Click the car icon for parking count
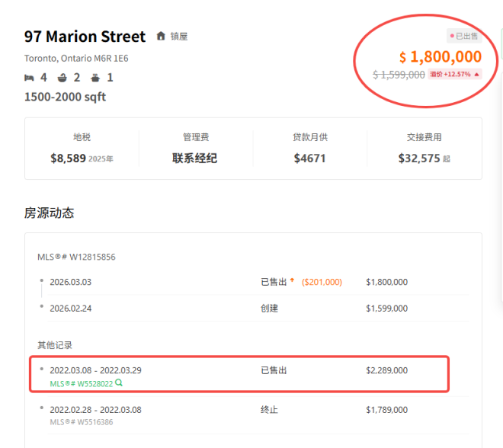Image resolution: width=503 pixels, height=448 pixels. 95,78
